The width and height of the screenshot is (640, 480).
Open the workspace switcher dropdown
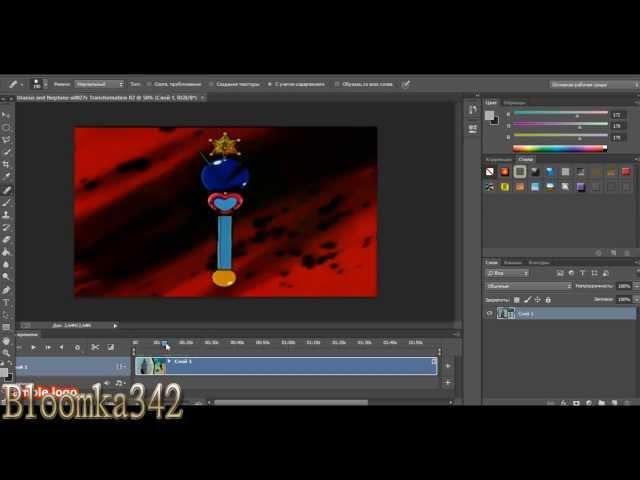click(x=594, y=84)
